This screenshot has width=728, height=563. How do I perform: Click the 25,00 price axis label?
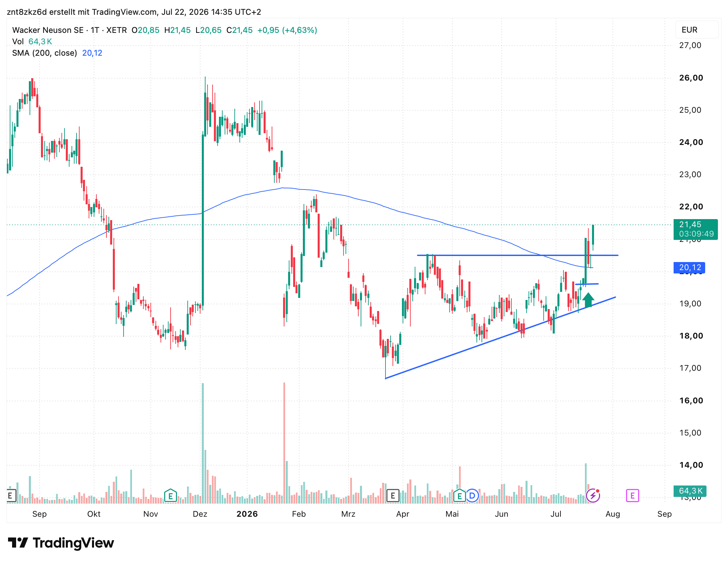(x=690, y=110)
